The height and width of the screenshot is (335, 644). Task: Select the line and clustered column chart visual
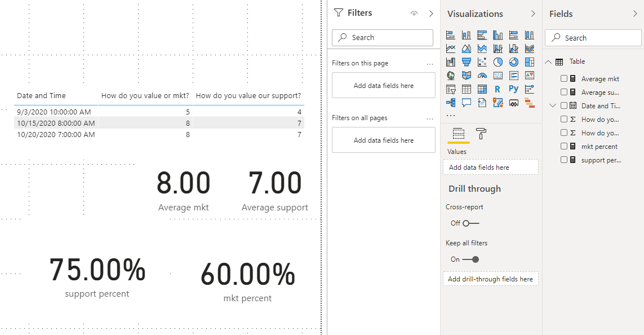coord(513,49)
